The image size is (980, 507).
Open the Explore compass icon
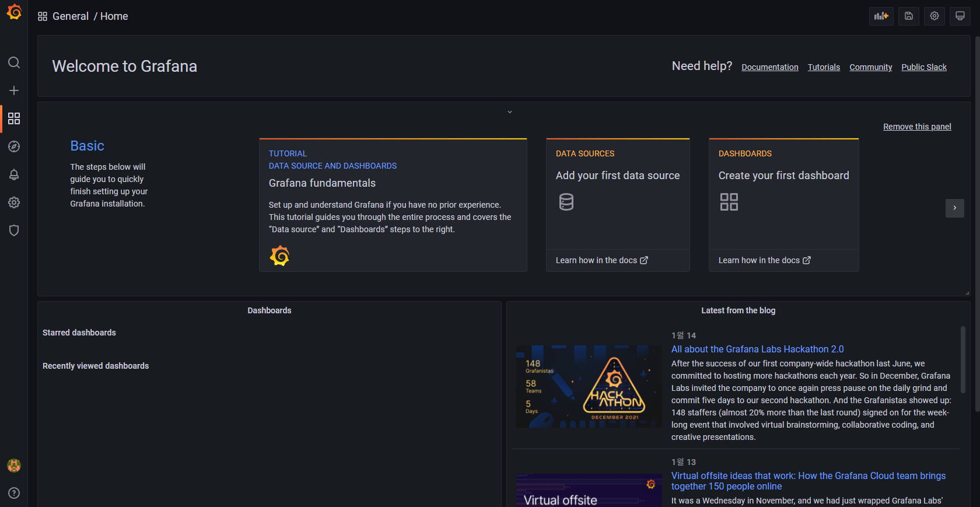14,146
